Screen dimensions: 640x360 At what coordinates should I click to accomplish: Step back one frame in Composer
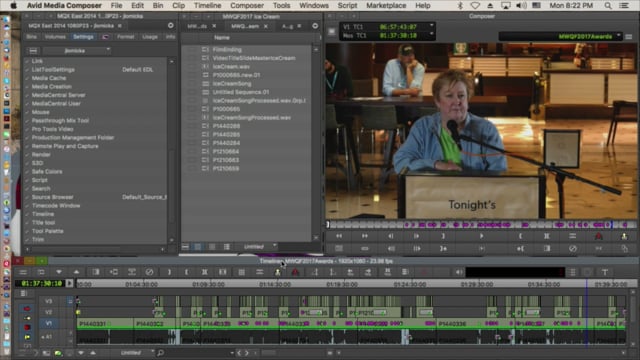(x=391, y=236)
